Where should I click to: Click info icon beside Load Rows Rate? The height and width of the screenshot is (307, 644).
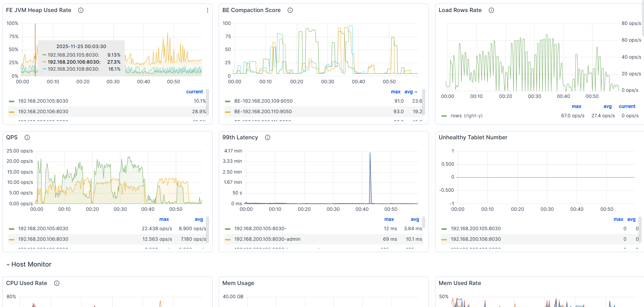pyautogui.click(x=491, y=10)
